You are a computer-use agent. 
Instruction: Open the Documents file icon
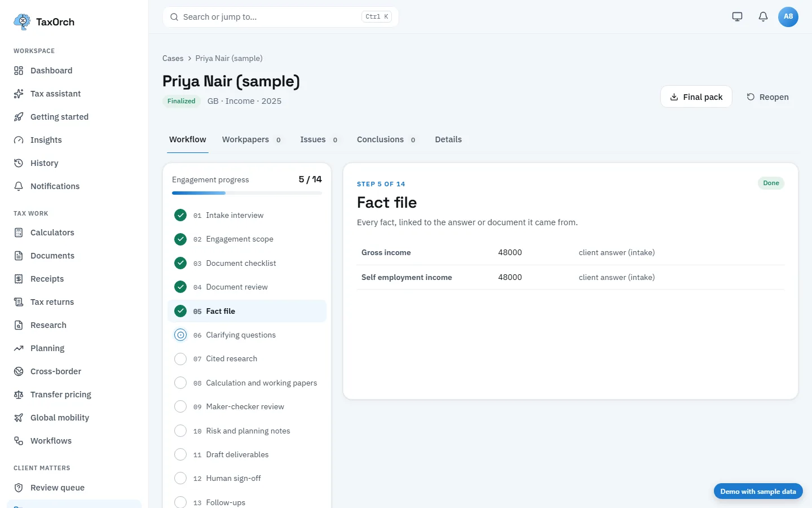point(19,256)
